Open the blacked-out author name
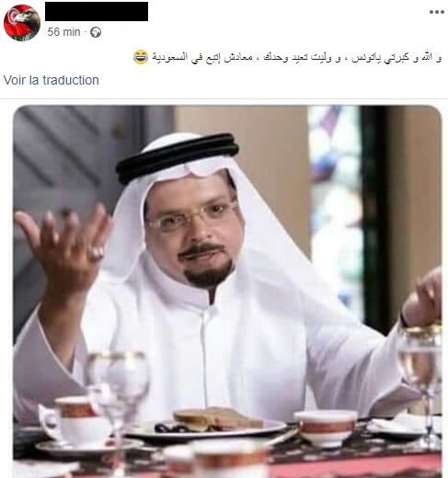The width and height of the screenshot is (448, 478). (x=97, y=12)
